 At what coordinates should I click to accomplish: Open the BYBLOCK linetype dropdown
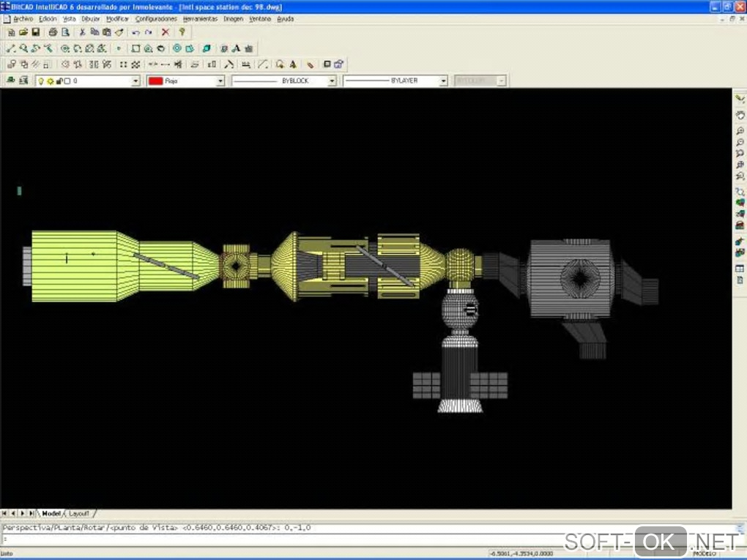pyautogui.click(x=332, y=81)
